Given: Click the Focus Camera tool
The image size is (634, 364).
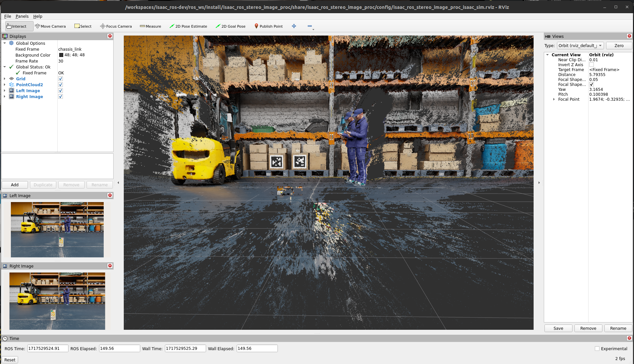Looking at the screenshot, I should tap(116, 26).
